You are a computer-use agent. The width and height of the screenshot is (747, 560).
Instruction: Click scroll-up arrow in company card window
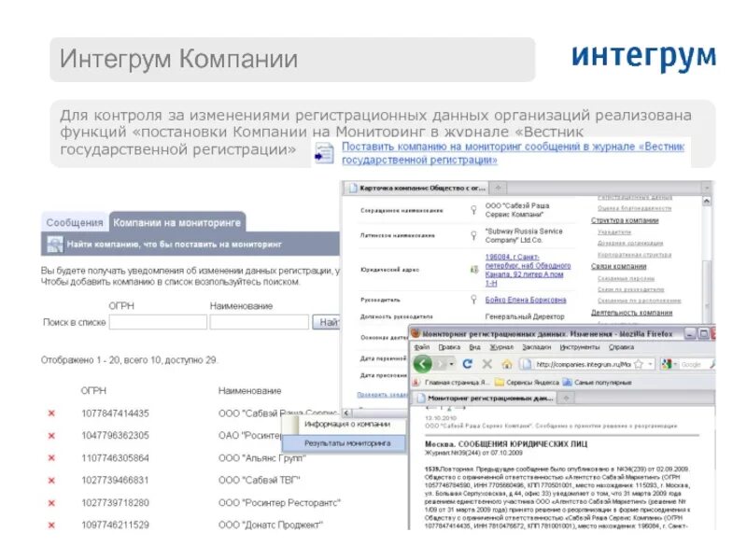707,202
